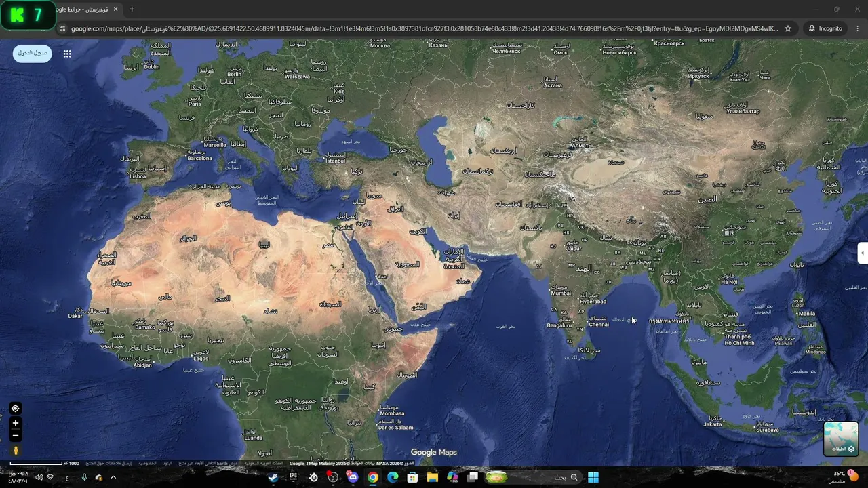Open Epic Games launcher from taskbar
The height and width of the screenshot is (488, 868).
point(293,477)
